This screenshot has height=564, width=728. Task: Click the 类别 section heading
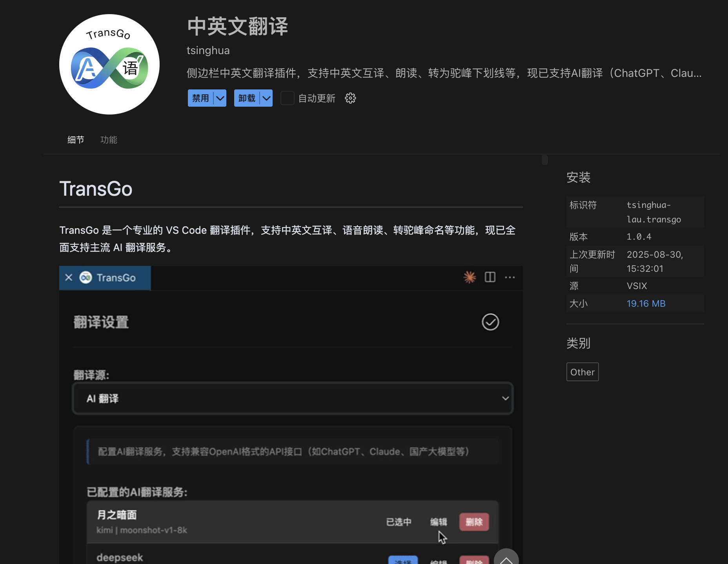click(578, 343)
